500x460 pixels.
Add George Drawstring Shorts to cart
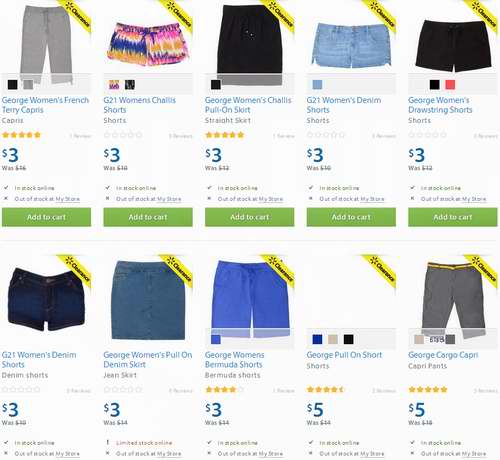pyautogui.click(x=453, y=217)
